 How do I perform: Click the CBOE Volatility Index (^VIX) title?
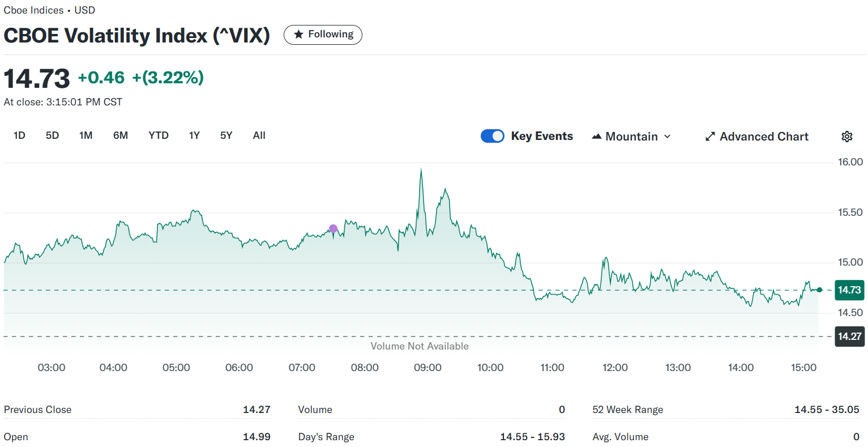pos(136,35)
